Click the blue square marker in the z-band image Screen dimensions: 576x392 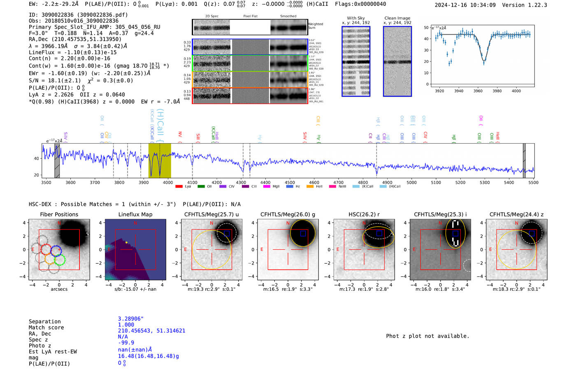532,233
